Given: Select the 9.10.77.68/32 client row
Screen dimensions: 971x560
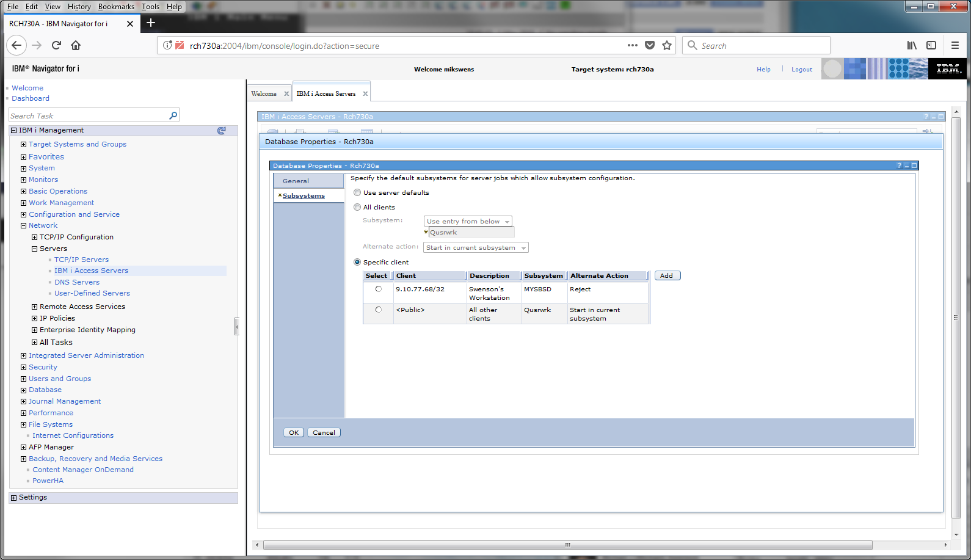Looking at the screenshot, I should click(x=379, y=289).
